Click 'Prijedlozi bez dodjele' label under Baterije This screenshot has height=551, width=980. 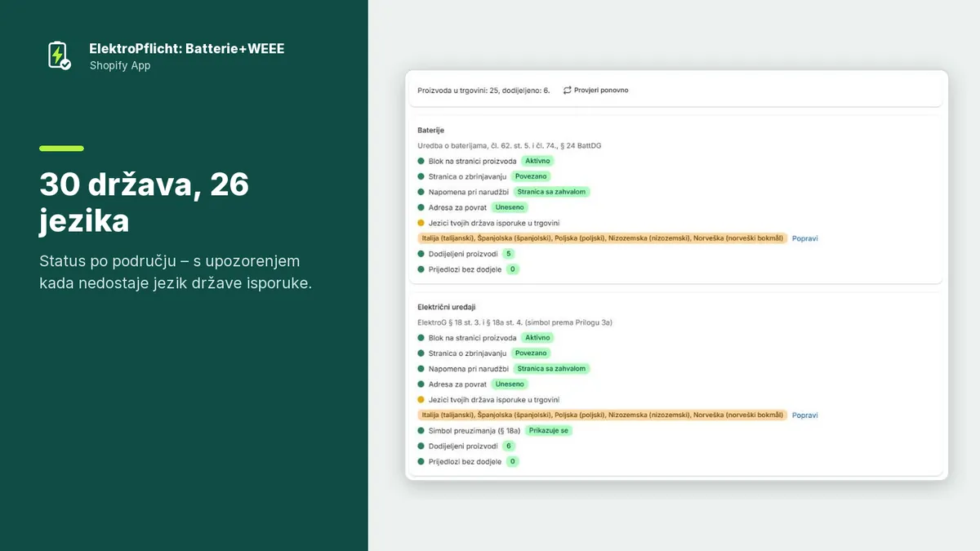(x=465, y=269)
